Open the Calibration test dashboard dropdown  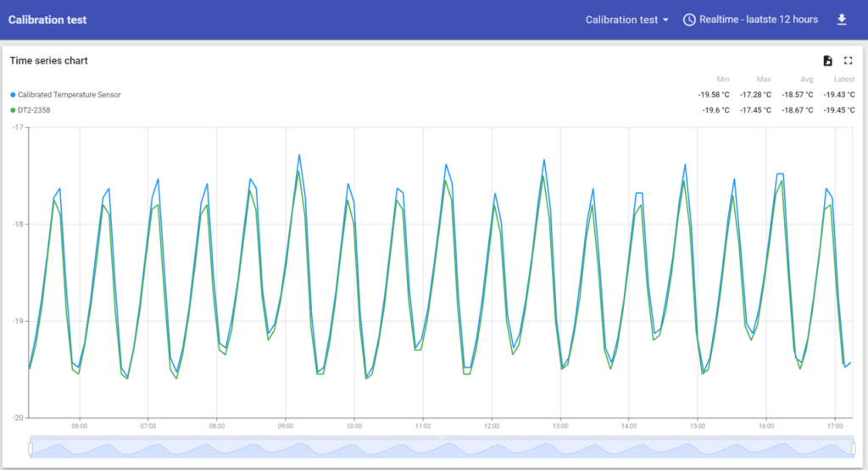click(x=627, y=19)
